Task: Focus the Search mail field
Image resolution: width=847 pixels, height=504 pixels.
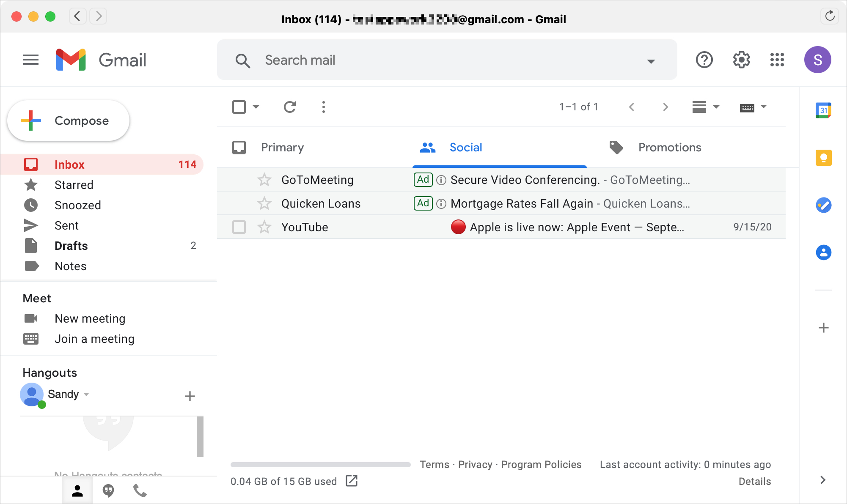Action: click(x=447, y=60)
